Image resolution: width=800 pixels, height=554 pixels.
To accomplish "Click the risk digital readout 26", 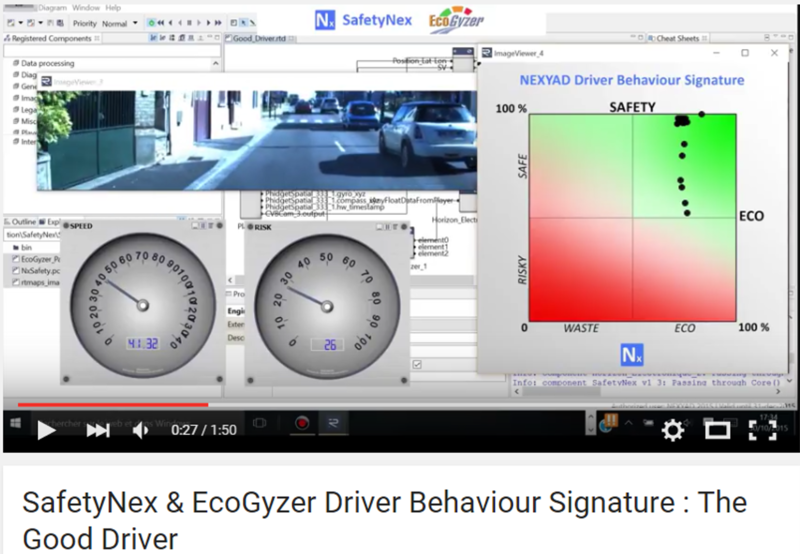I will pos(328,345).
